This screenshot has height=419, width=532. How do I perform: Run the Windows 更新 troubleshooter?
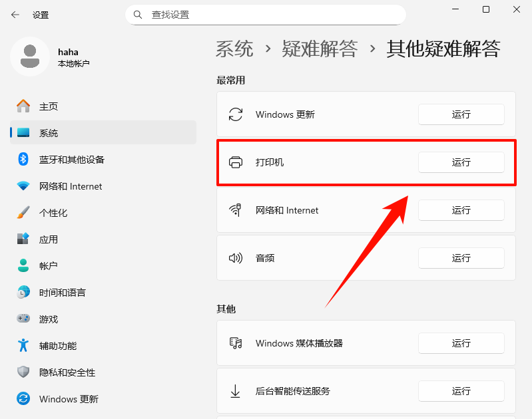461,114
